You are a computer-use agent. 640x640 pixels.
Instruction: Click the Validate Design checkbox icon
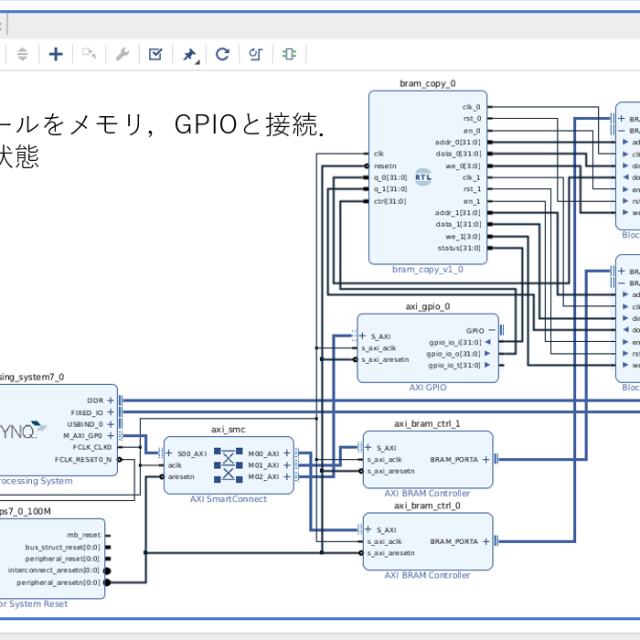[155, 54]
